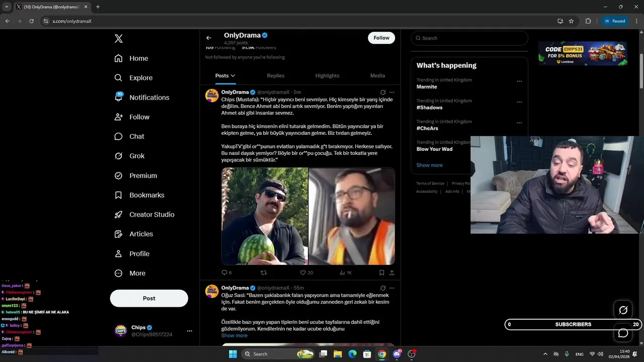Open options for the #CheArs trend
This screenshot has height=362, width=644.
click(x=519, y=123)
